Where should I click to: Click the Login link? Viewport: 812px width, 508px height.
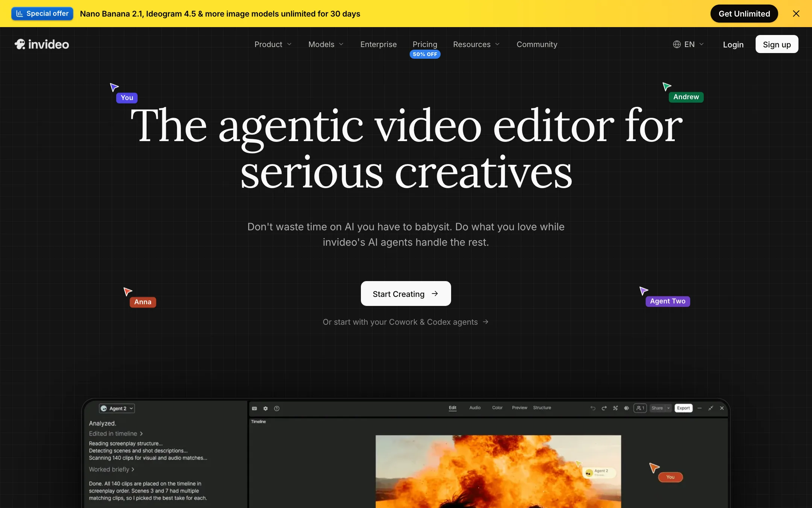pyautogui.click(x=733, y=44)
